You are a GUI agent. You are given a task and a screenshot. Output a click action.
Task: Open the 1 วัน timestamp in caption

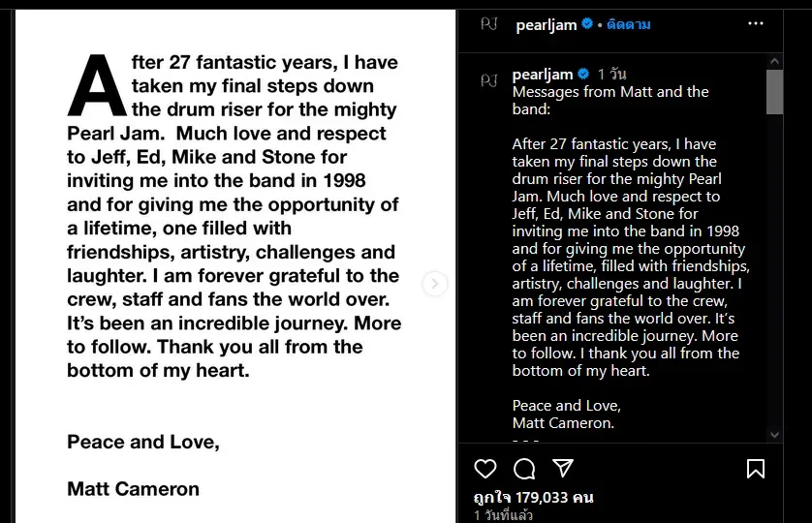click(x=611, y=75)
